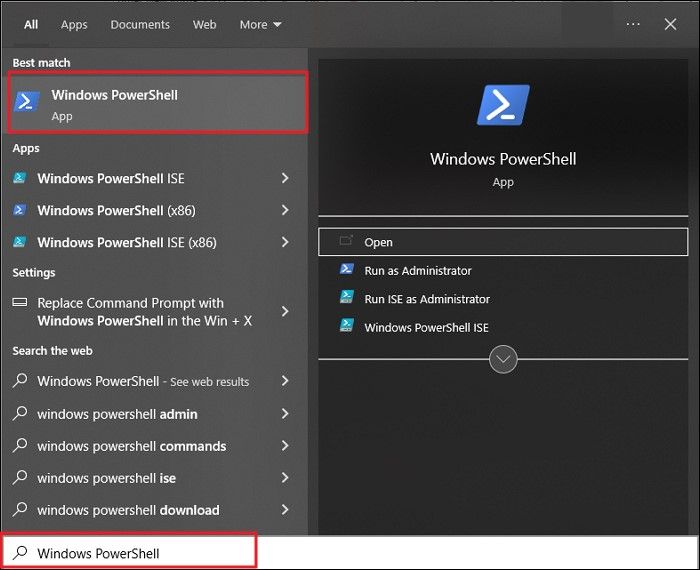Click the 'windows powershell ise' web suggestion
Screen dimensions: 700x570
107,478
